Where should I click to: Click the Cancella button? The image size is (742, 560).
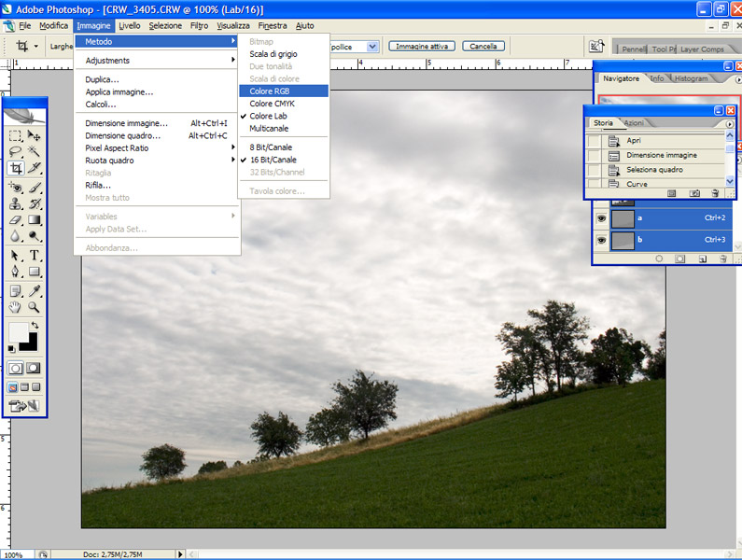coord(483,46)
